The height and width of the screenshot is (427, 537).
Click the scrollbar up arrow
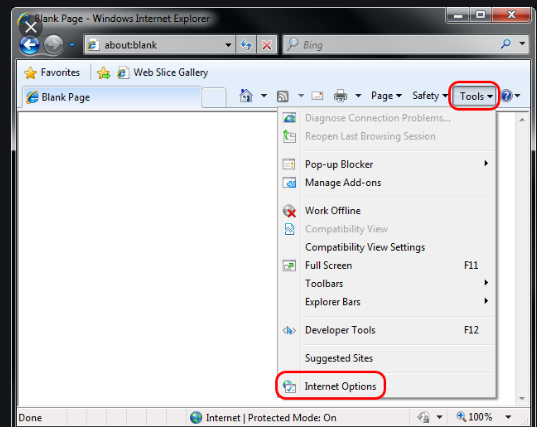[x=522, y=120]
